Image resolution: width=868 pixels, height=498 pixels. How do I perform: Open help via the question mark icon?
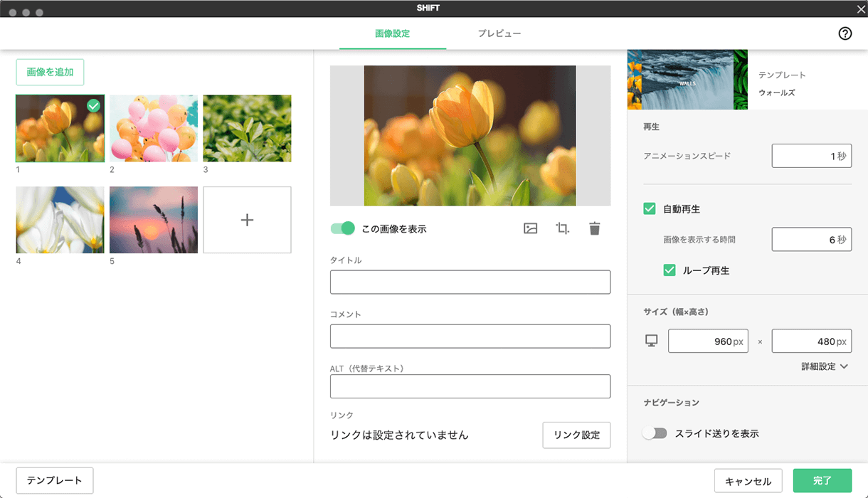[845, 33]
